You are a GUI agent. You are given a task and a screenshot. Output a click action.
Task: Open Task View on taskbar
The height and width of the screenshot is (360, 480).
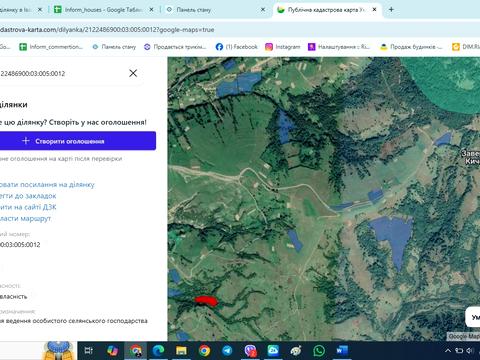[88, 350]
